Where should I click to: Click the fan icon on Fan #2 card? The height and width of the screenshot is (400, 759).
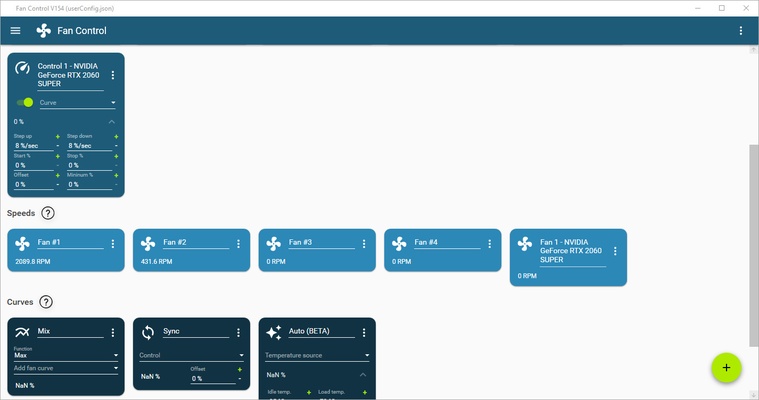(148, 244)
